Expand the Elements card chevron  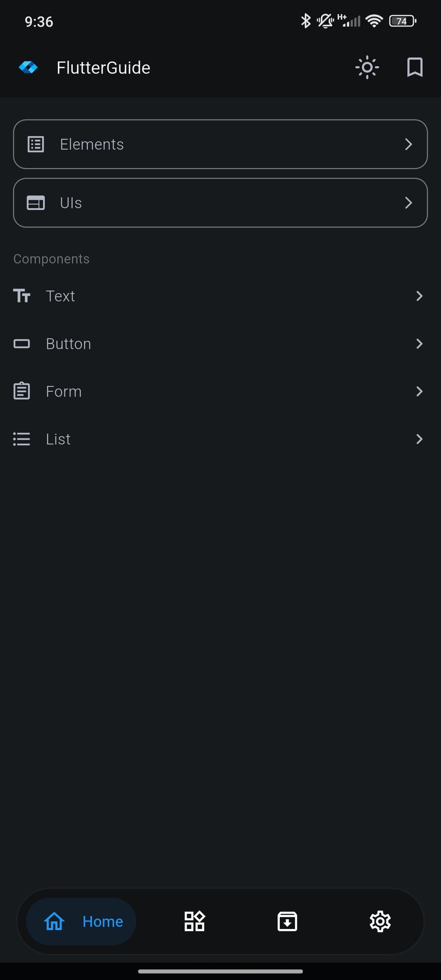[408, 144]
